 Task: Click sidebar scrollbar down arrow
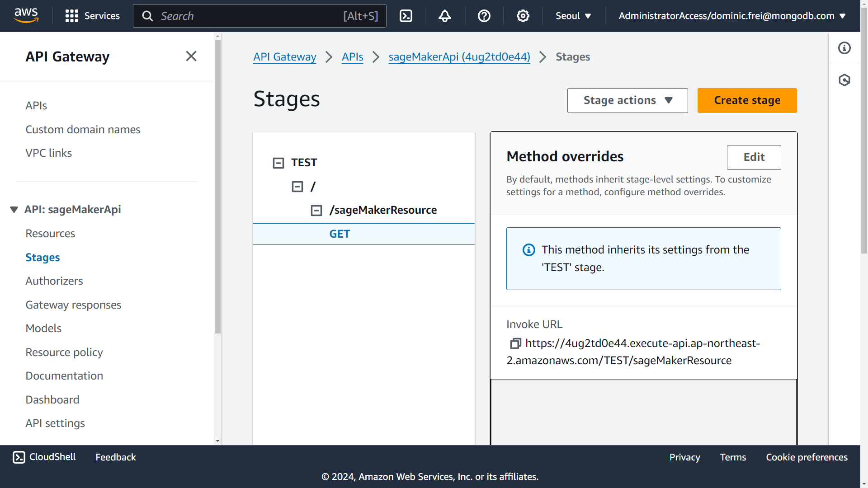(217, 441)
